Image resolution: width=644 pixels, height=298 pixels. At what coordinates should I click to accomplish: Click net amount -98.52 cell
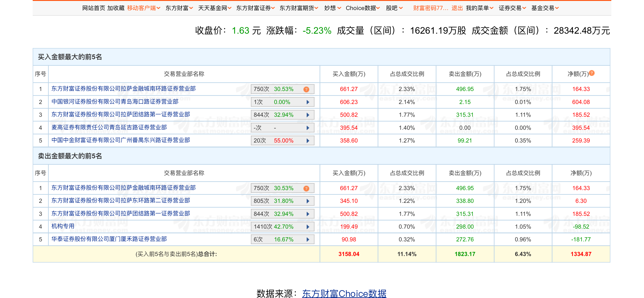[x=581, y=227]
